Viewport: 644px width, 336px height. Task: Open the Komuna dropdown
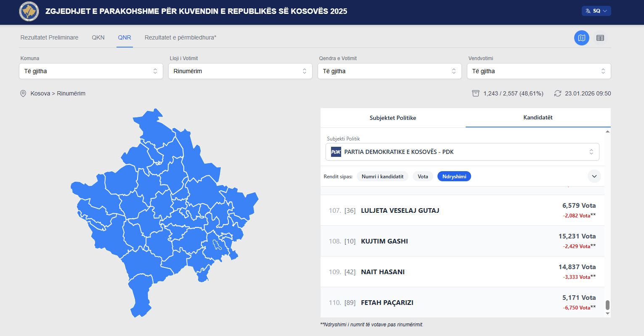91,71
